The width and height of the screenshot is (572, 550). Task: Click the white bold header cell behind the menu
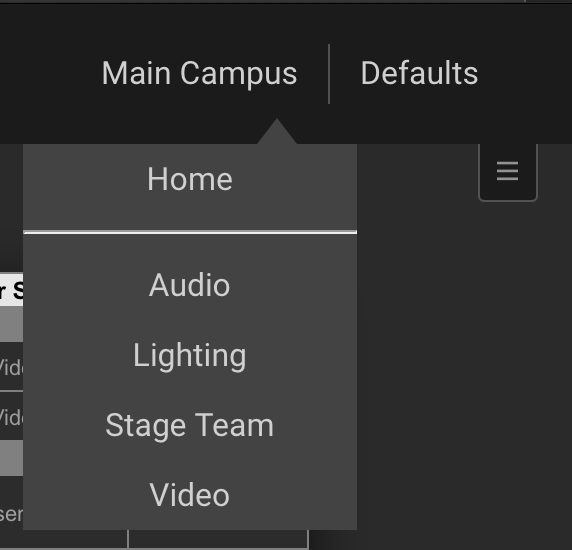11,290
